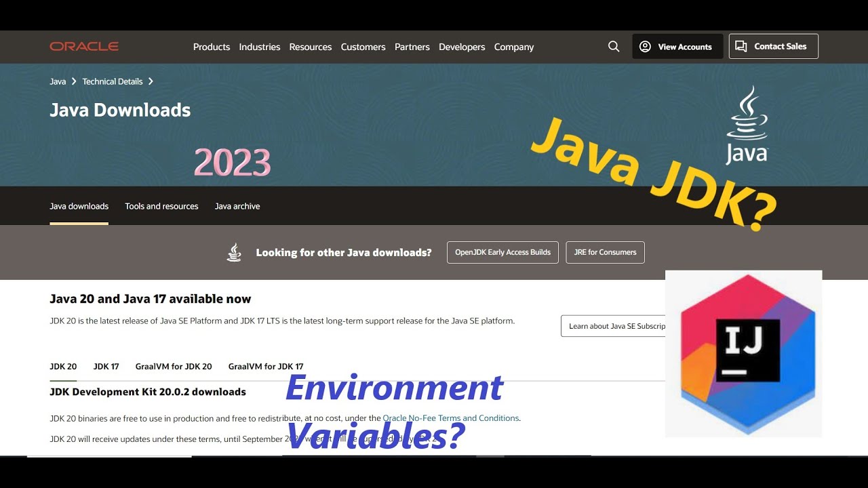Click the Oracle logo

pyautogui.click(x=84, y=47)
